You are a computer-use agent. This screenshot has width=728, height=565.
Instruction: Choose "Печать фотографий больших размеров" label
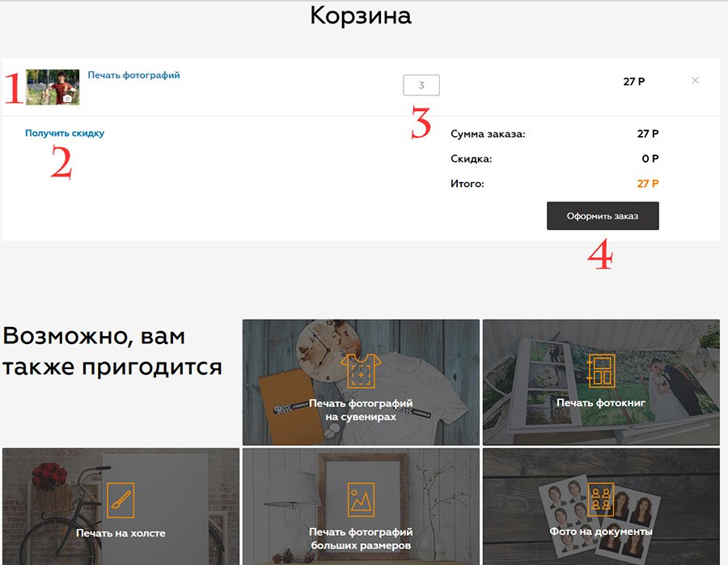tap(361, 538)
